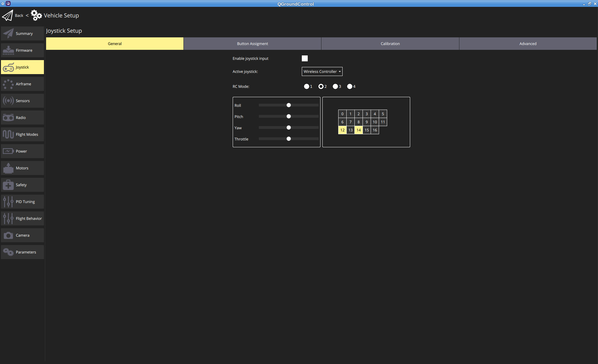The image size is (598, 364).
Task: Click the Airframe sidebar icon
Action: tap(8, 84)
